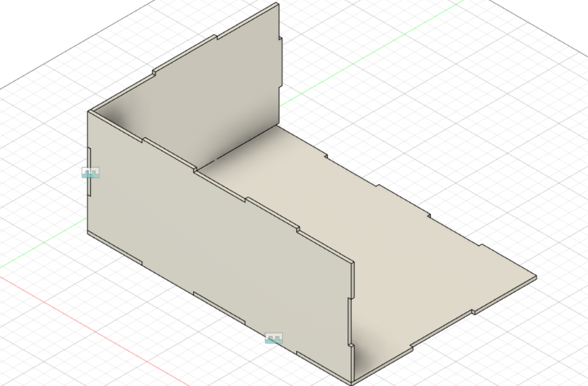Select the joint icon on the front panel's bottom edge
Image resolution: width=588 pixels, height=386 pixels.
274,339
